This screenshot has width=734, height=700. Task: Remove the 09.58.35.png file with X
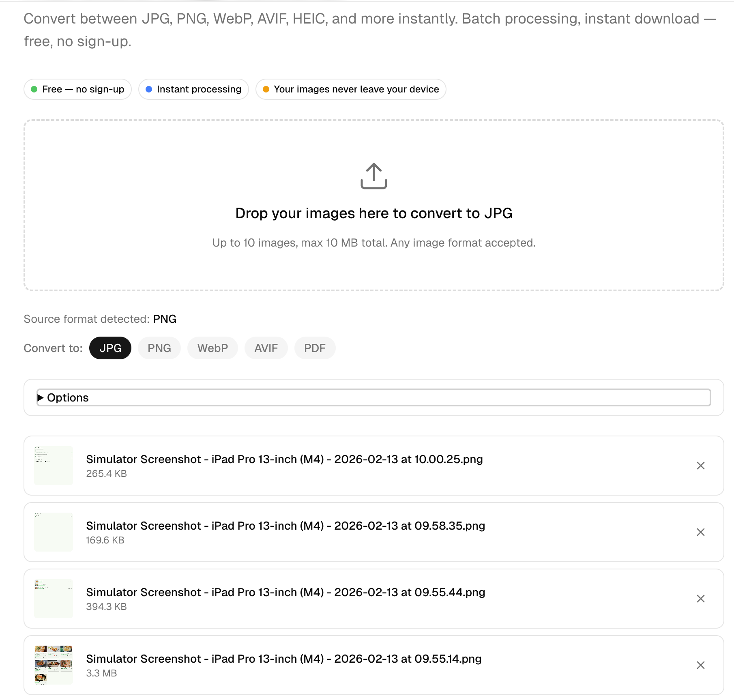700,532
